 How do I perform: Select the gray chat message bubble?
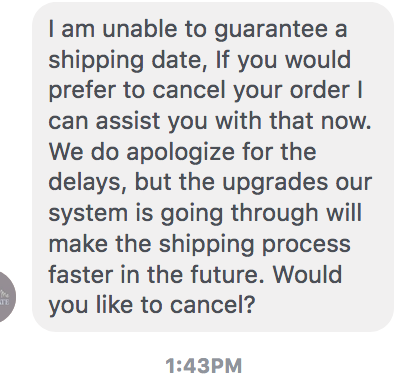point(213,167)
